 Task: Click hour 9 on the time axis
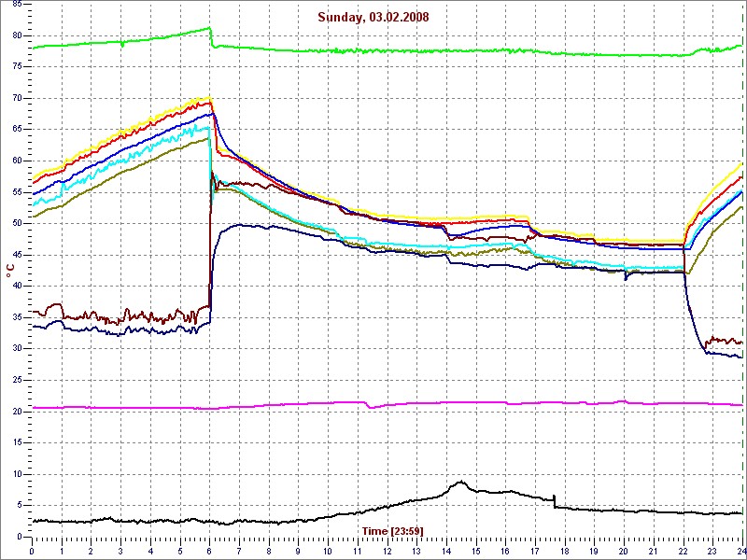pyautogui.click(x=298, y=551)
